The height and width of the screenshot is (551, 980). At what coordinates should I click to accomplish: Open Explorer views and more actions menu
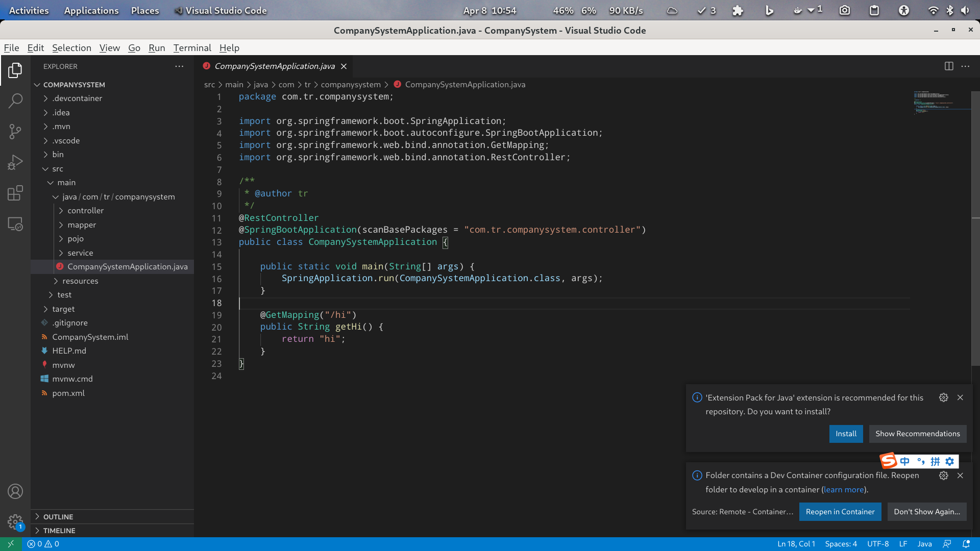[179, 66]
